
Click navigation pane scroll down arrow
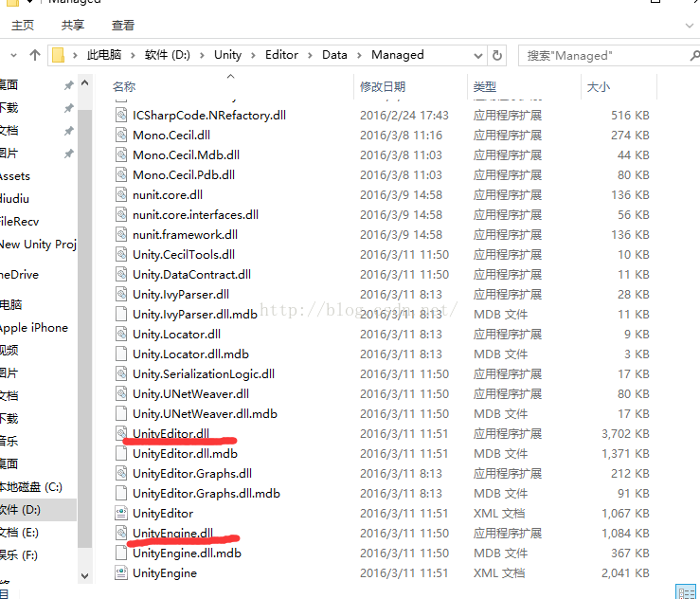click(85, 575)
